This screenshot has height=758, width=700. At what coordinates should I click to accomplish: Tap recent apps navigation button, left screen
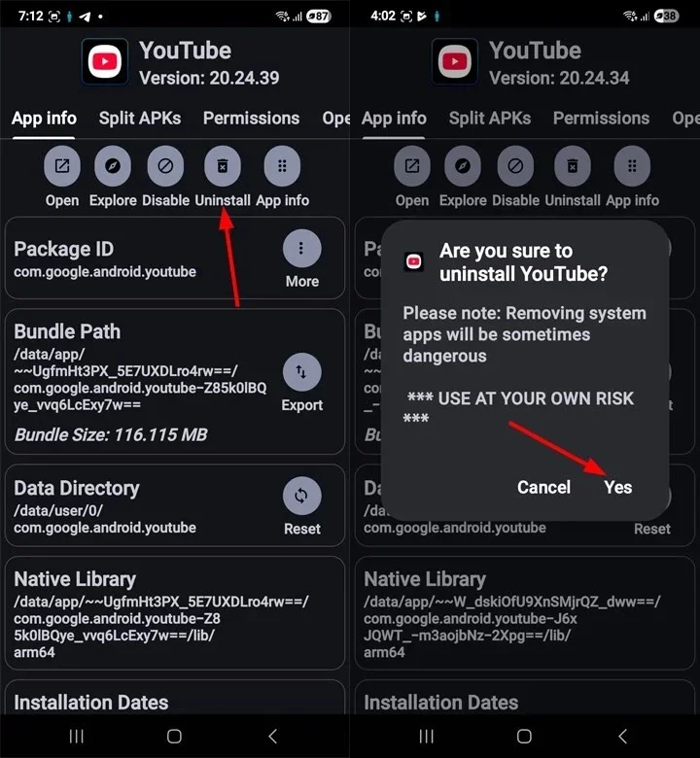point(77,737)
